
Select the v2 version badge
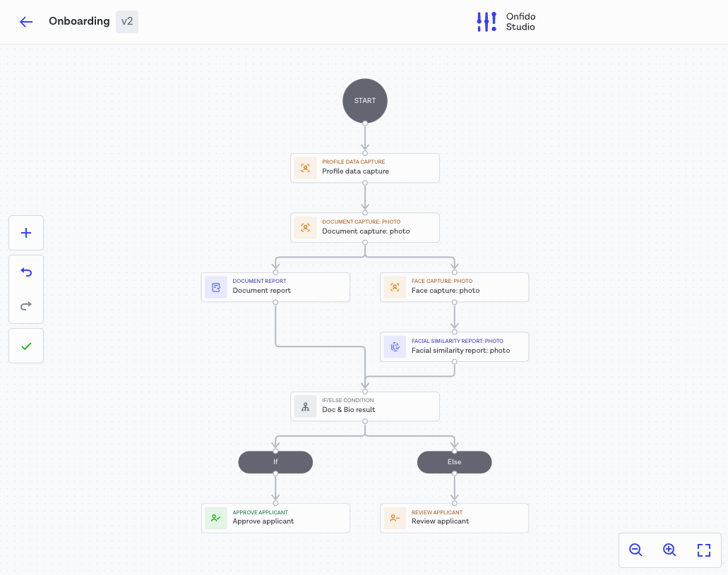click(127, 21)
